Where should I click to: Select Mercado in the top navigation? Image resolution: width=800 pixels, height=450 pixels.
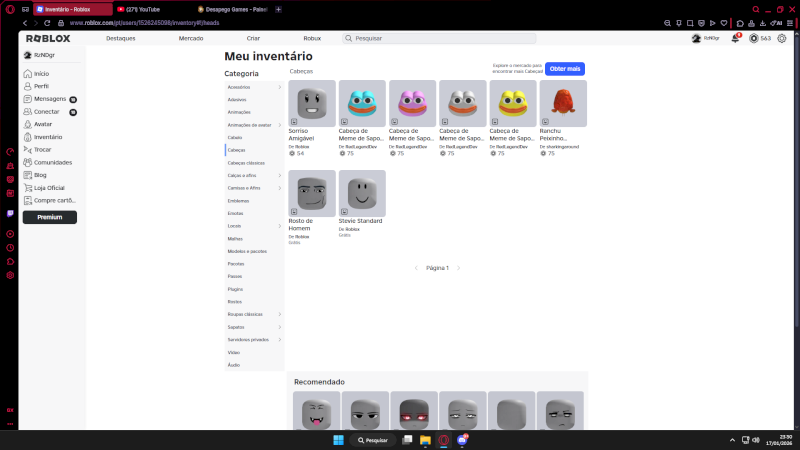tap(190, 38)
